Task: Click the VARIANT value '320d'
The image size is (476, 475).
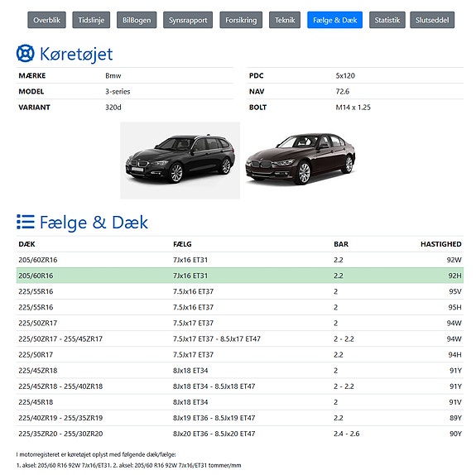Action: point(113,107)
